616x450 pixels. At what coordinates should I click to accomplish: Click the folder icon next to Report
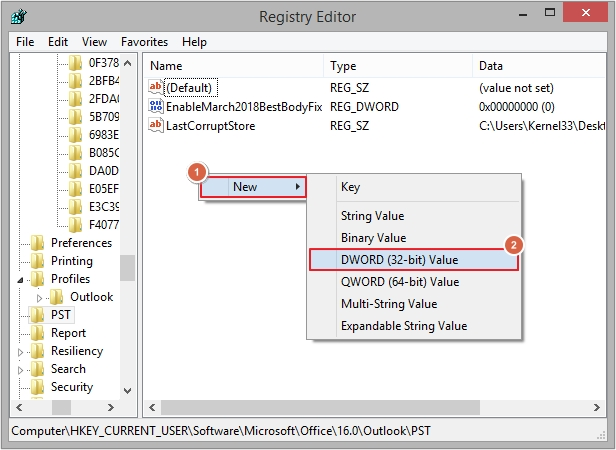click(37, 333)
